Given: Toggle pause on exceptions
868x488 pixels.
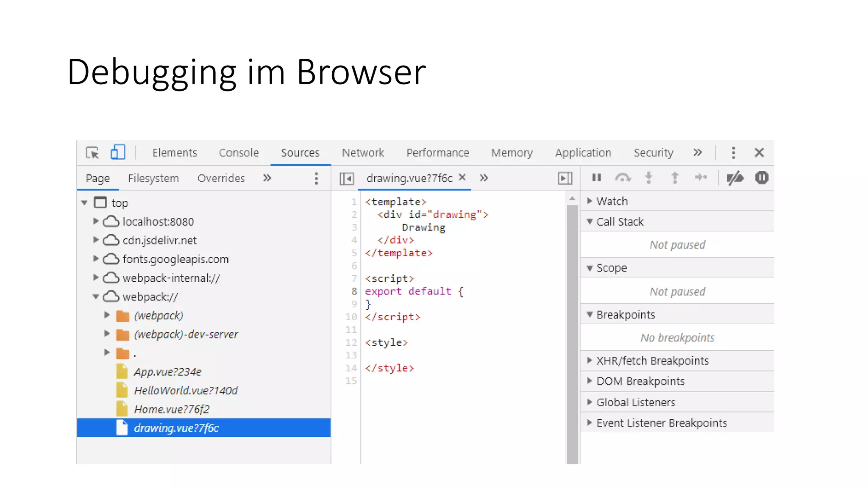Looking at the screenshot, I should click(x=762, y=177).
